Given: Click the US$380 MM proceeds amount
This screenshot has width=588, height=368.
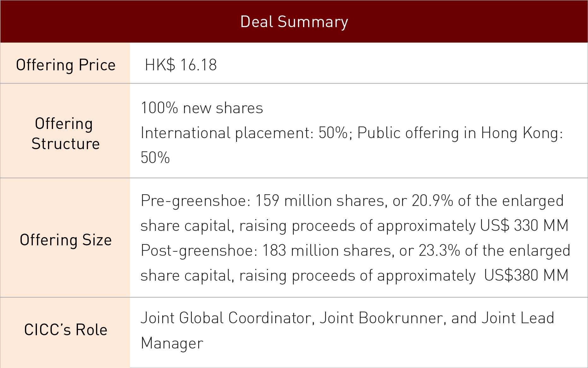Looking at the screenshot, I should tap(526, 275).
